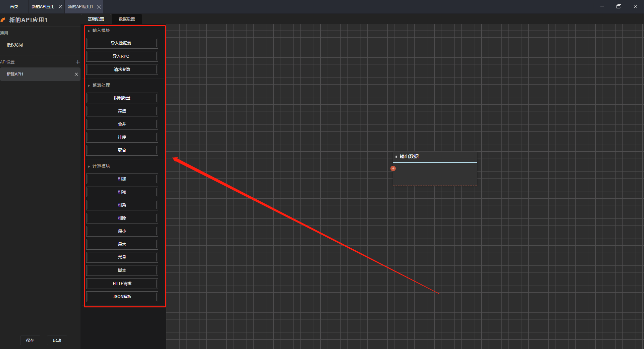This screenshot has width=644, height=349.
Task: Select 新建API1 in the API list
Action: tap(40, 74)
